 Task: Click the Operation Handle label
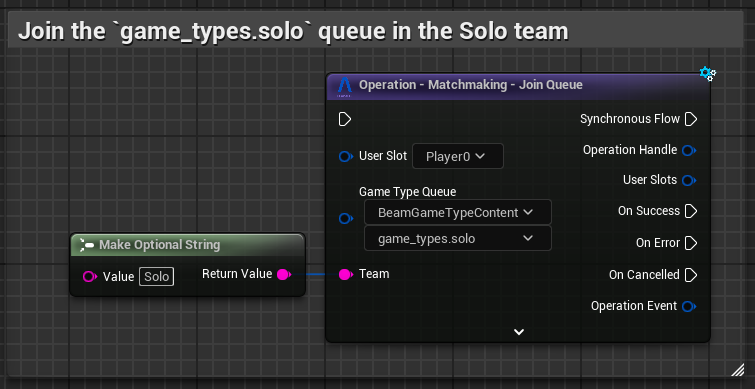[630, 150]
